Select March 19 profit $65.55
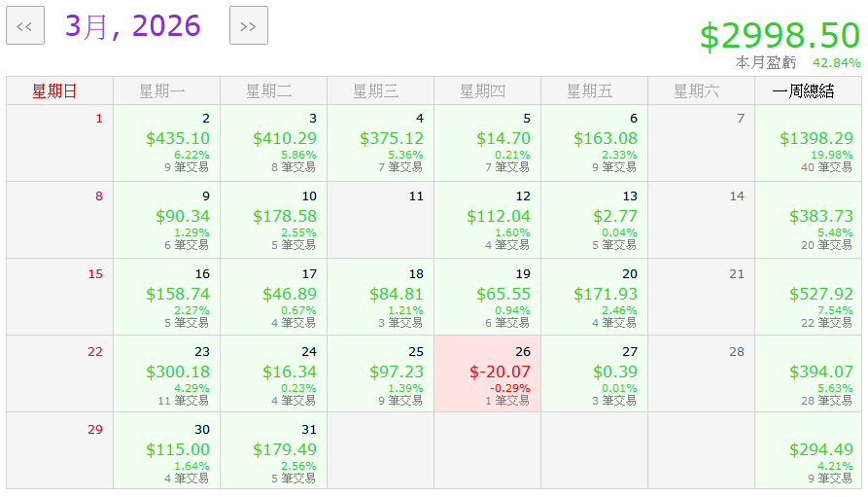This screenshot has width=868, height=497. 503,294
